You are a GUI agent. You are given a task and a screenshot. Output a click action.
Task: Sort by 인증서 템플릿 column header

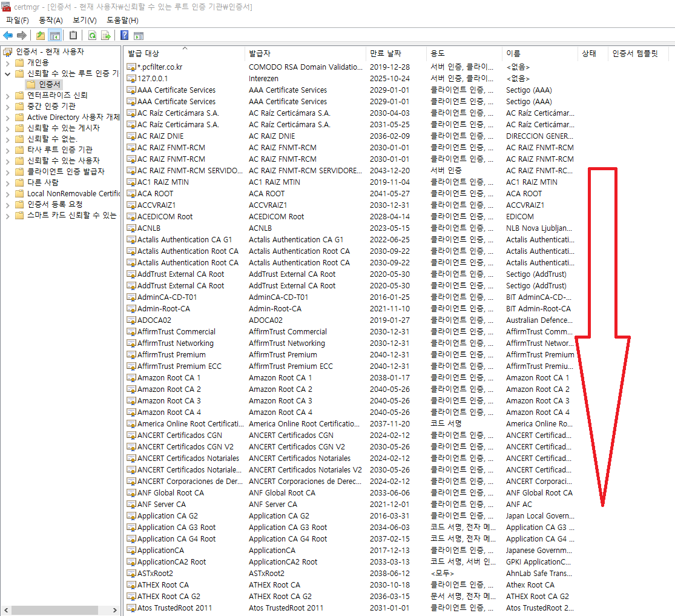(637, 53)
